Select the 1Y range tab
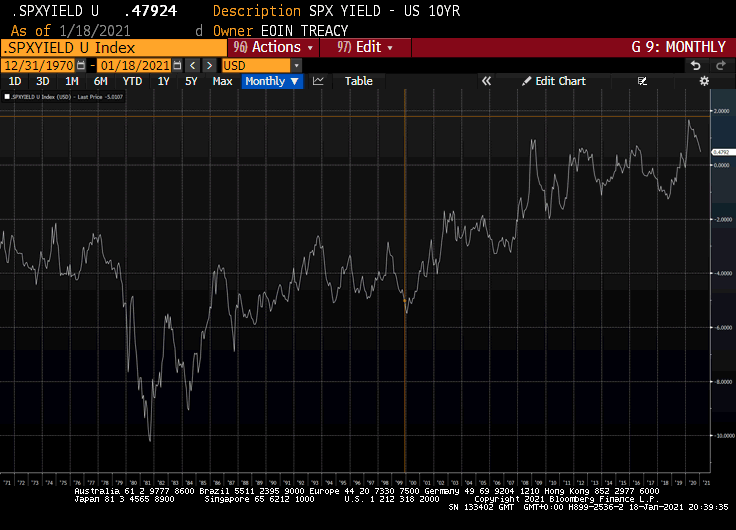This screenshot has height=530, width=736. pyautogui.click(x=163, y=81)
